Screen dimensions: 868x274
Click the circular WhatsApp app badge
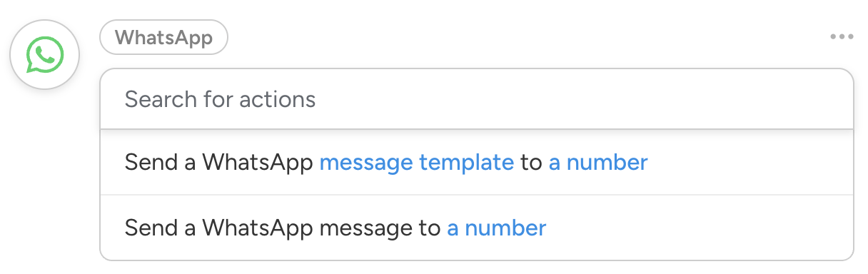point(45,54)
